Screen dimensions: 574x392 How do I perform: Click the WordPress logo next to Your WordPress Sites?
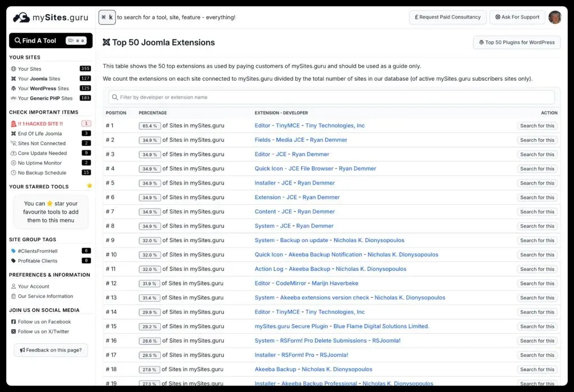pyautogui.click(x=12, y=88)
